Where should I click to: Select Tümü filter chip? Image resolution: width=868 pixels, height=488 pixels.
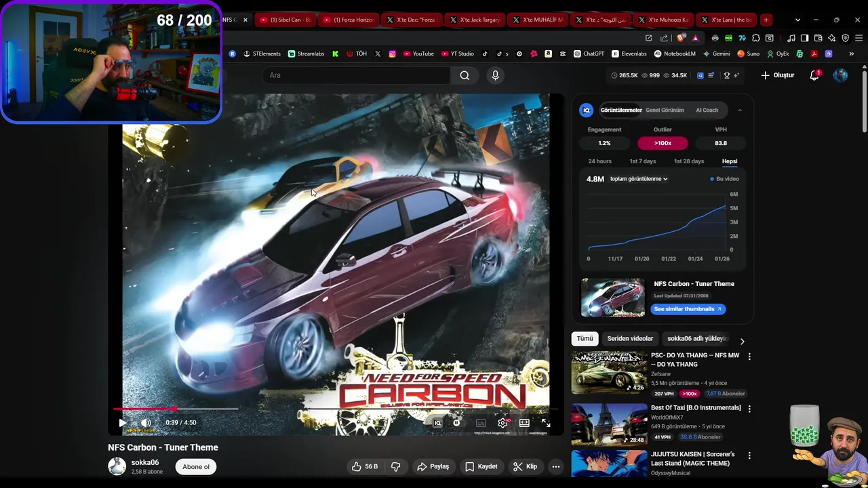point(585,338)
